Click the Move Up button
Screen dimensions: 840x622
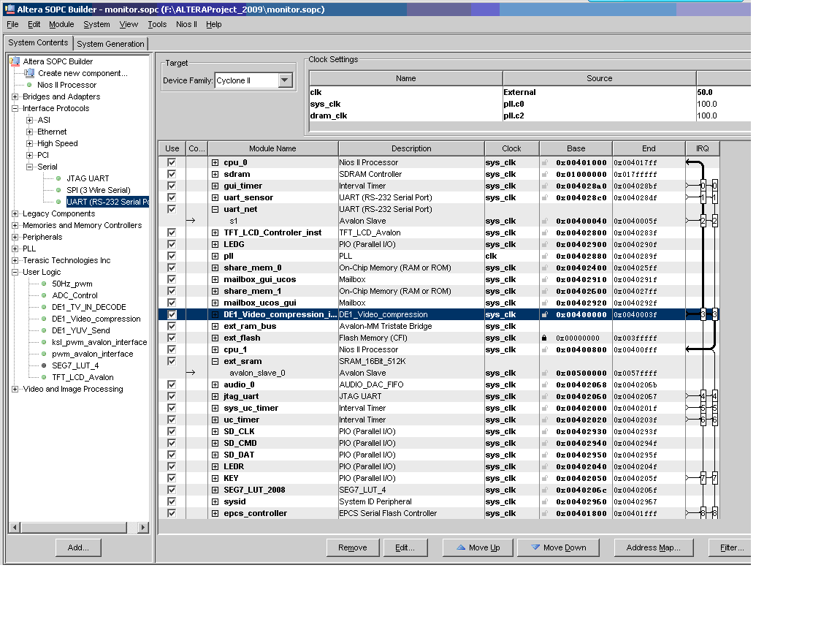[478, 547]
